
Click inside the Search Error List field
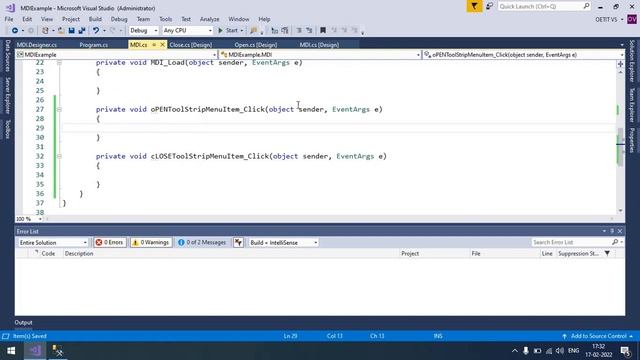click(571, 242)
